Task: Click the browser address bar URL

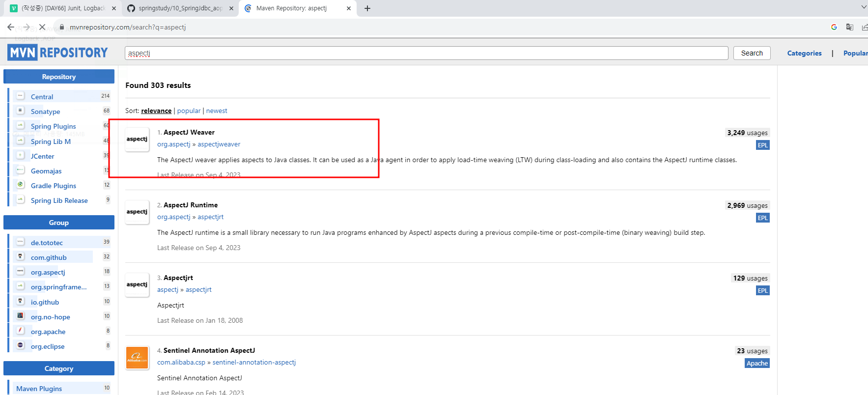Action: [x=128, y=27]
